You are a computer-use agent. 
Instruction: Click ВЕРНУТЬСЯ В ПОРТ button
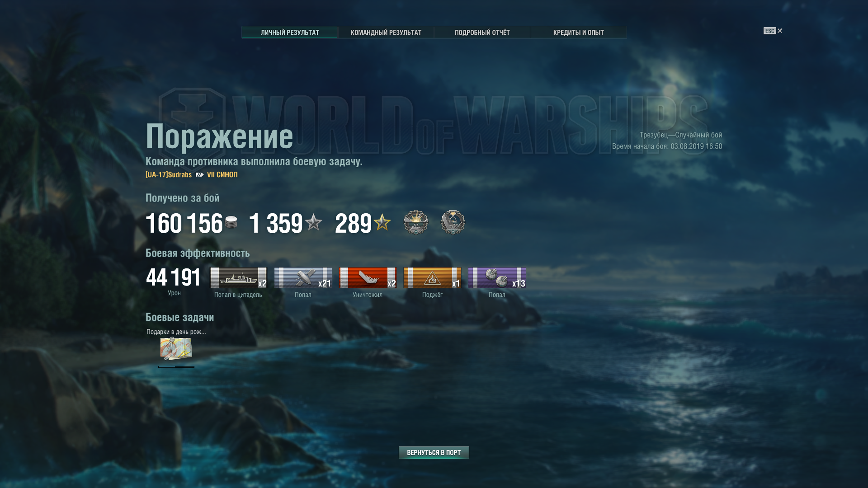(x=434, y=452)
